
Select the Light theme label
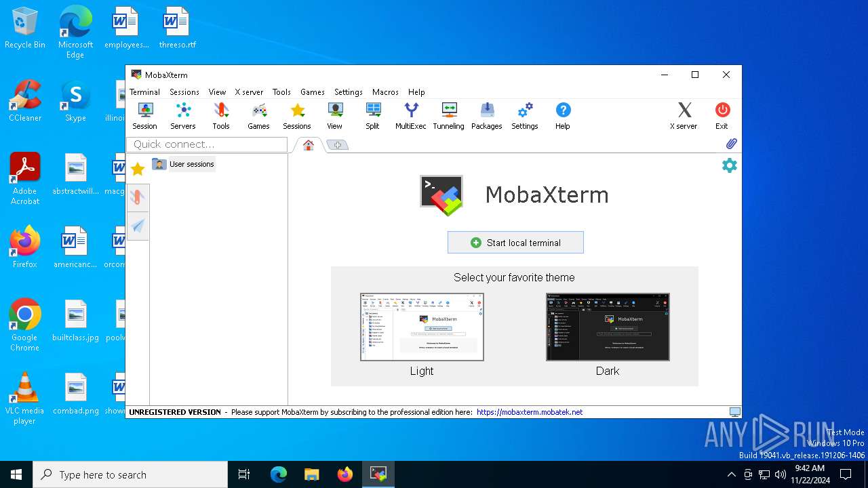pos(422,371)
